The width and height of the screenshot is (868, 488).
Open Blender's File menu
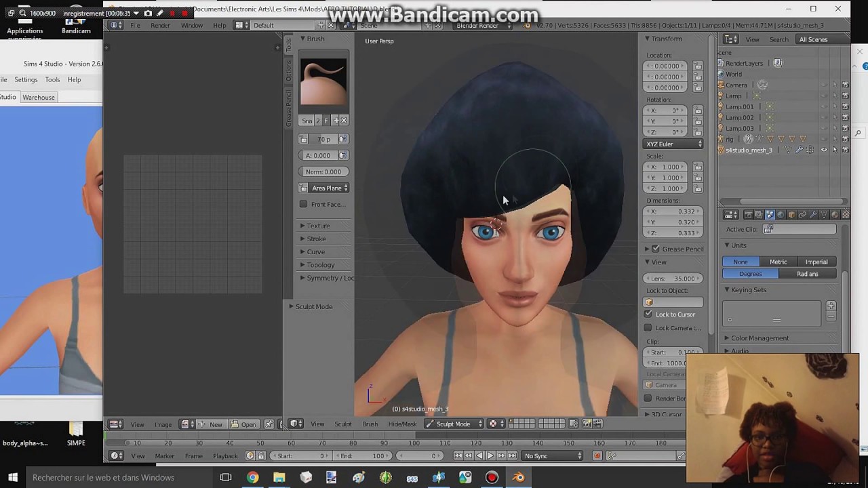point(135,25)
